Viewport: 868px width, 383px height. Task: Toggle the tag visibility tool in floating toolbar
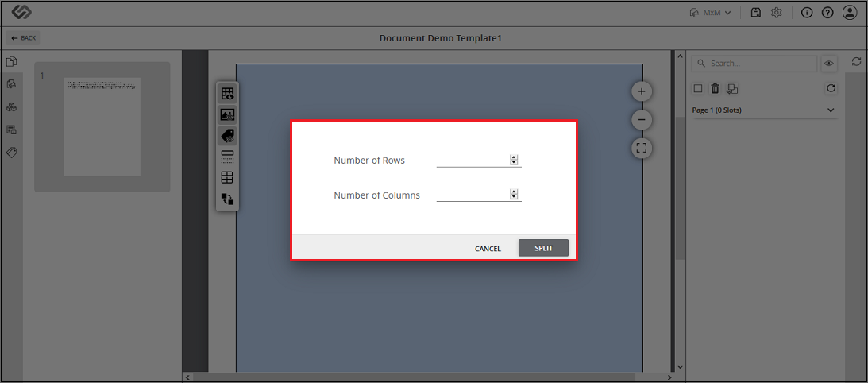point(227,136)
